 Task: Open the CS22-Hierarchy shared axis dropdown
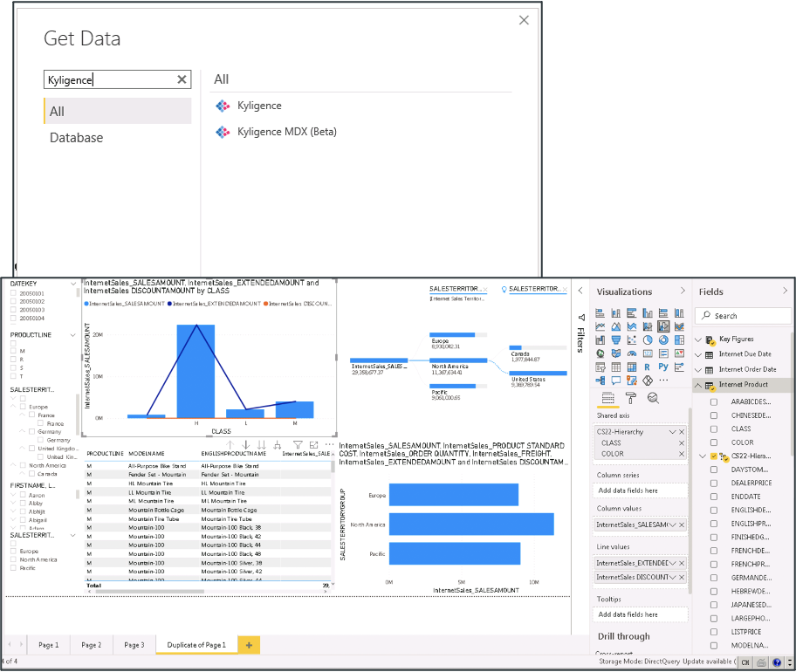[x=673, y=432]
